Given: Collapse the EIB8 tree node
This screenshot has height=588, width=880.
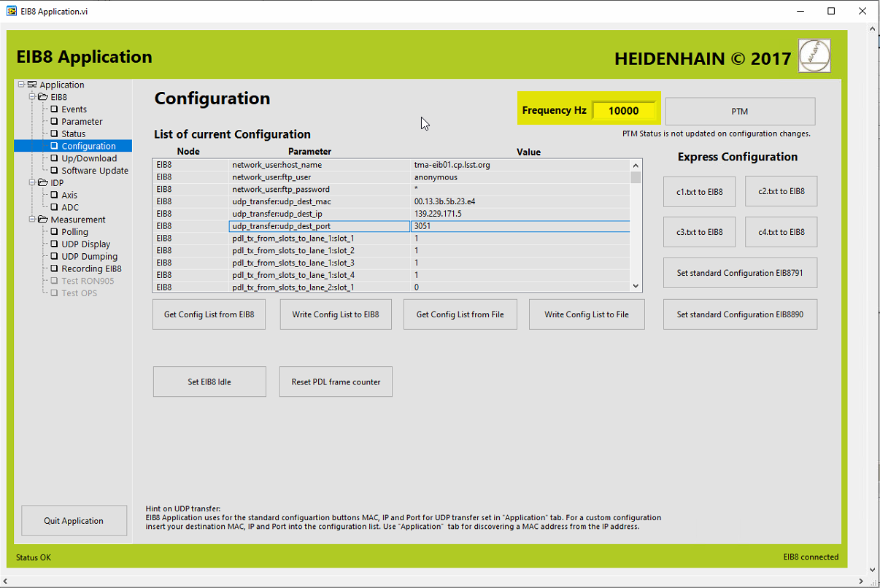Looking at the screenshot, I should pos(32,97).
